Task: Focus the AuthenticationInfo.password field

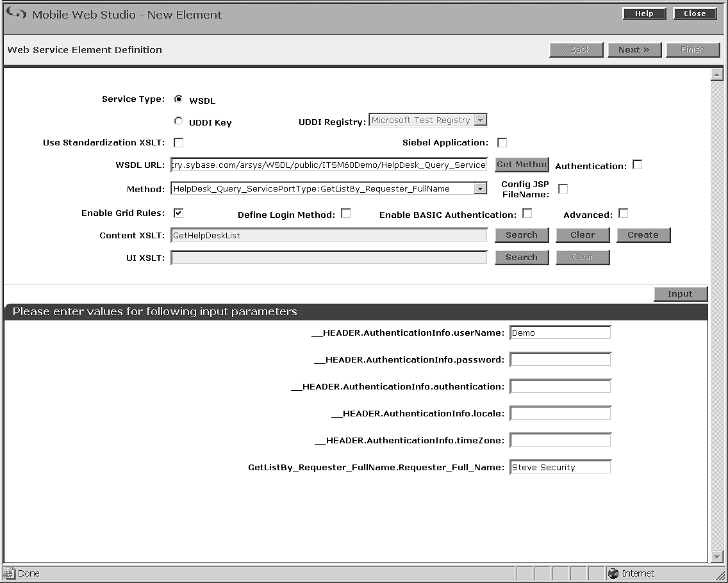Action: 560,360
